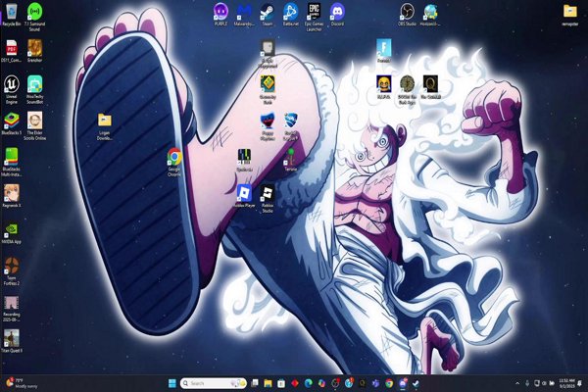Open the notification bell on the taskbar
The height and width of the screenshot is (392, 588).
click(580, 383)
